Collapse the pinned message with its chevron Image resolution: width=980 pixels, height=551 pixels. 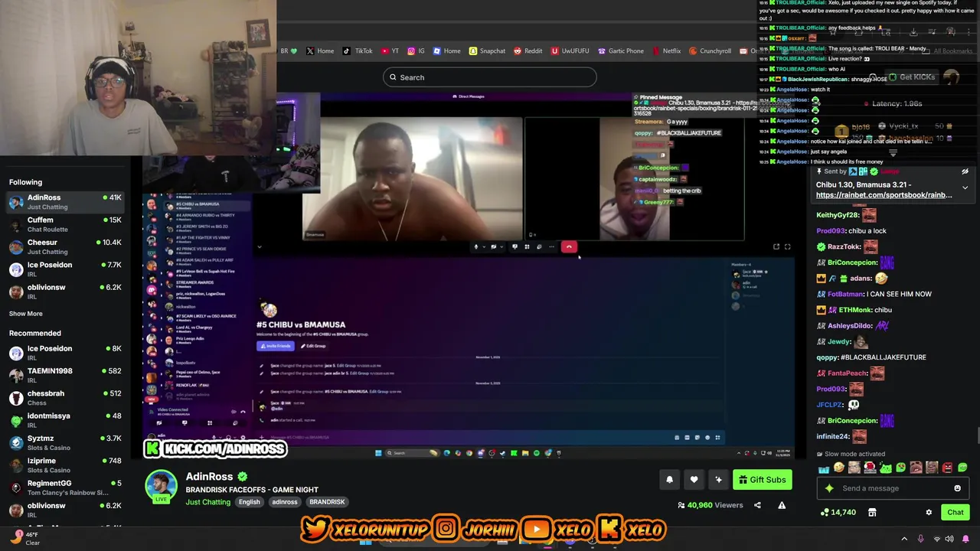tap(965, 187)
